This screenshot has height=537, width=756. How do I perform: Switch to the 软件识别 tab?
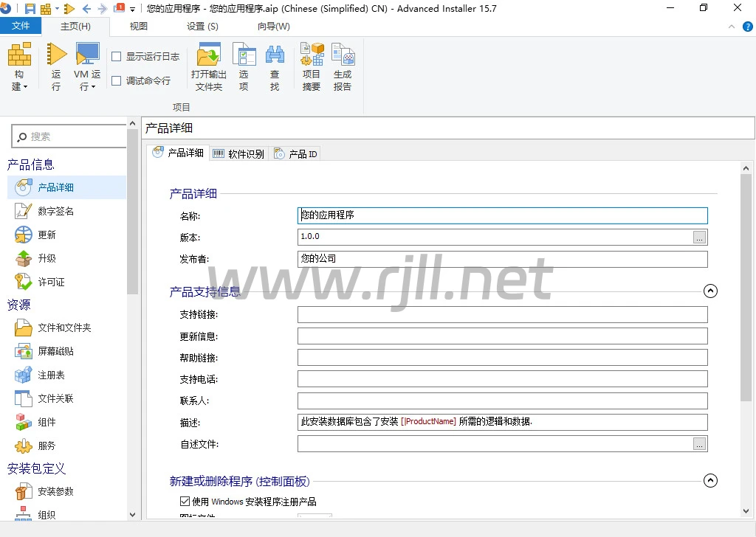click(238, 153)
